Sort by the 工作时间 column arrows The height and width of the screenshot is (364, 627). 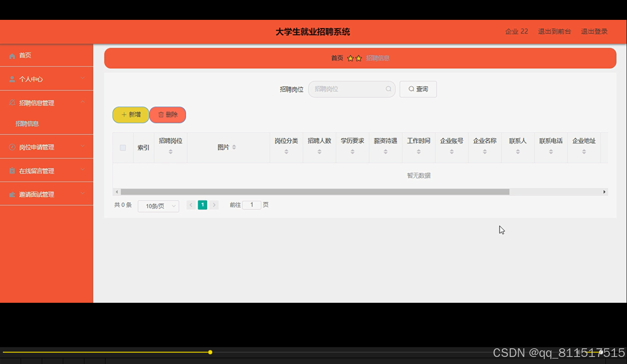pyautogui.click(x=419, y=152)
